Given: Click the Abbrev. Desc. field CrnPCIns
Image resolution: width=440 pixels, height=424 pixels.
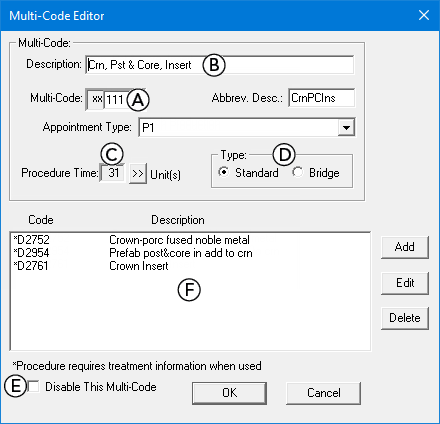Looking at the screenshot, I should 322,98.
